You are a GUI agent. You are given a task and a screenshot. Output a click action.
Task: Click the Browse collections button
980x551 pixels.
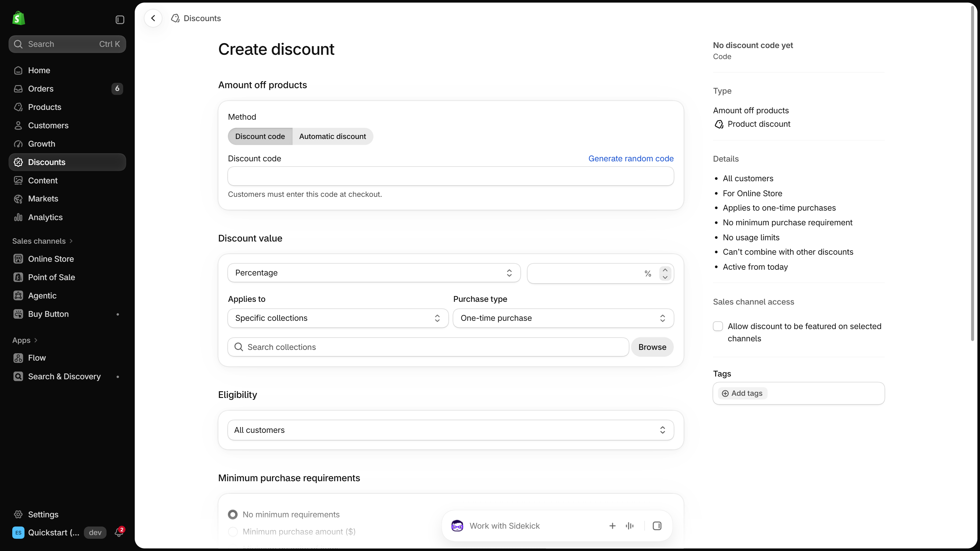[x=652, y=347]
